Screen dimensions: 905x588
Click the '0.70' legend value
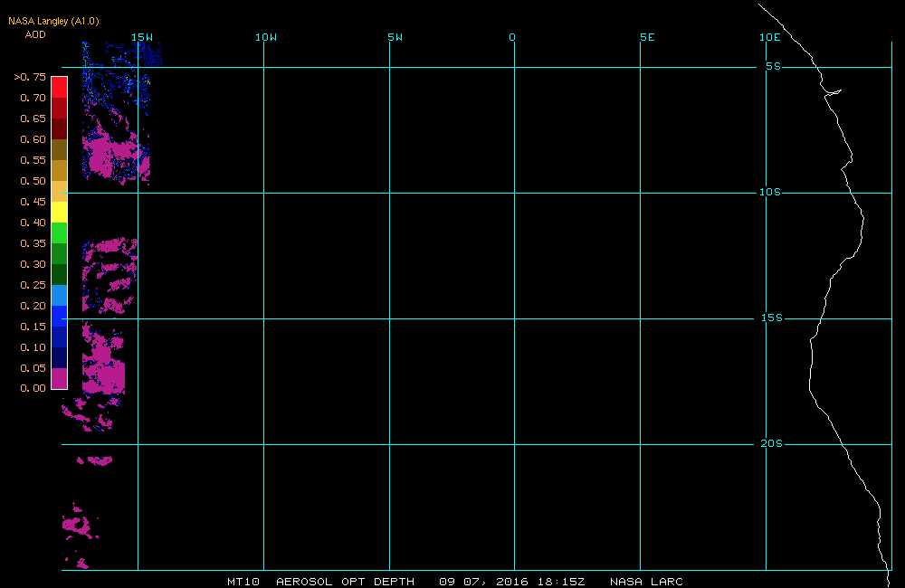coord(33,98)
